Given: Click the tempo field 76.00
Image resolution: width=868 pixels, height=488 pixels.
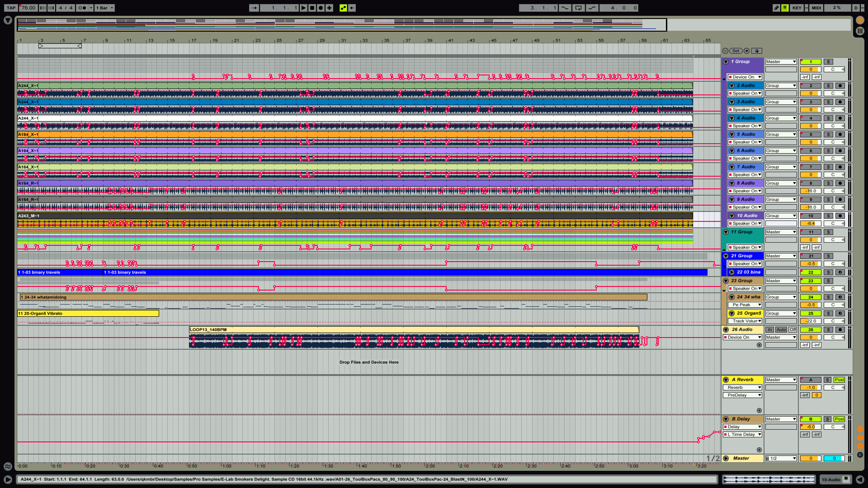Looking at the screenshot, I should click(x=28, y=8).
